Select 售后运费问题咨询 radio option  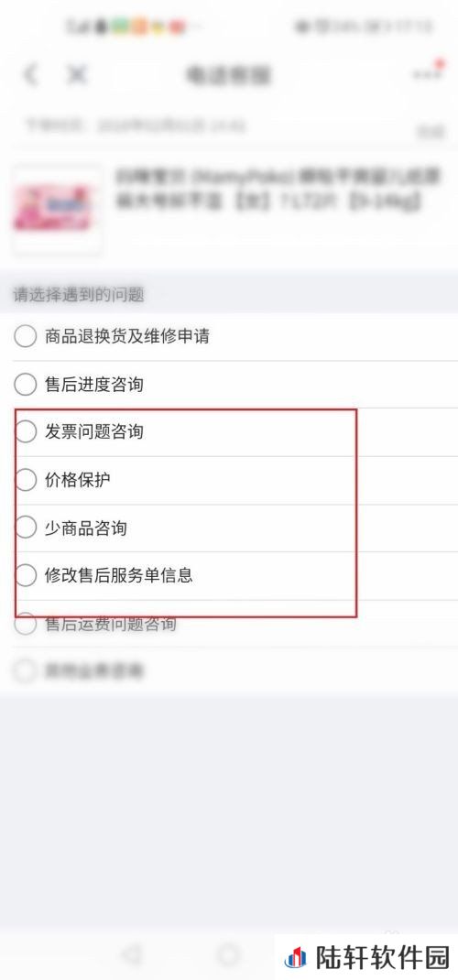[229, 623]
